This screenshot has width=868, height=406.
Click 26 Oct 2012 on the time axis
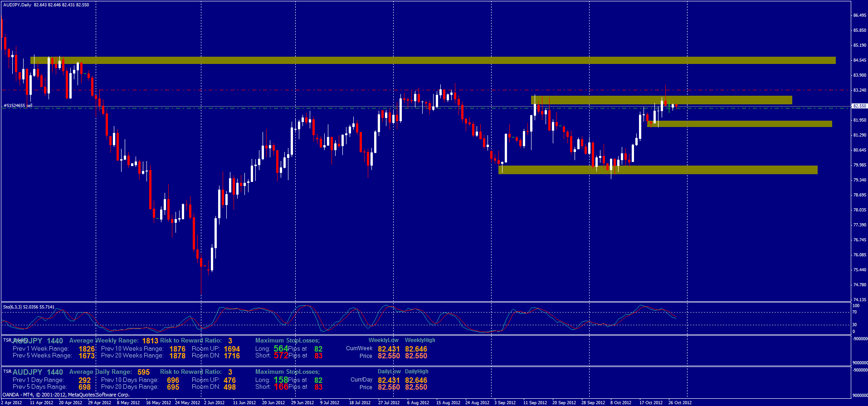click(680, 402)
